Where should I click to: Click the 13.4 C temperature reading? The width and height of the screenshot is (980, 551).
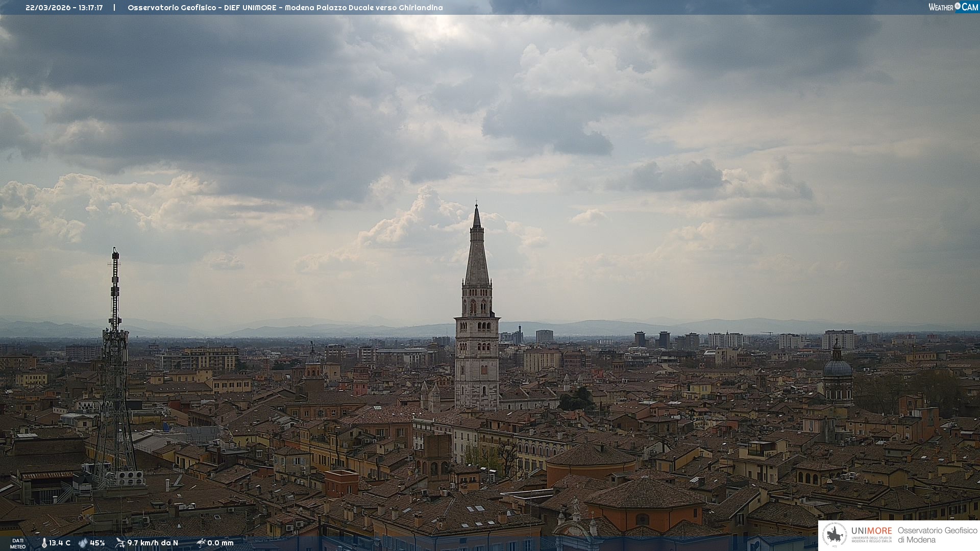point(60,543)
